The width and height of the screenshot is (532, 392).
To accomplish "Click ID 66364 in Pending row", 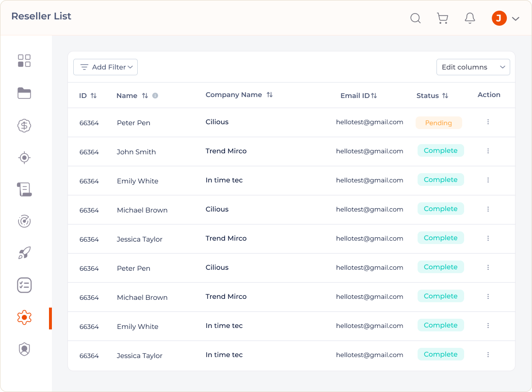I will pos(89,123).
